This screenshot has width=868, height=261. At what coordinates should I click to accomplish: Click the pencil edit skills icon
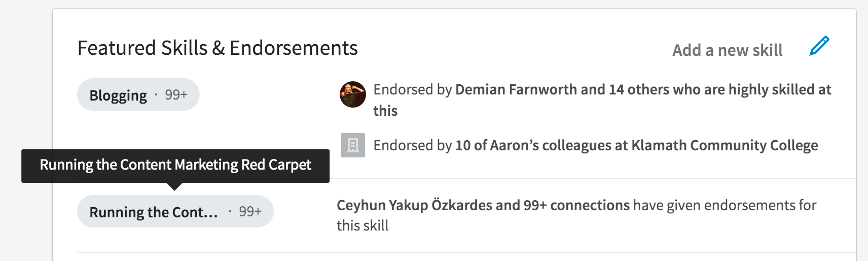tap(819, 46)
